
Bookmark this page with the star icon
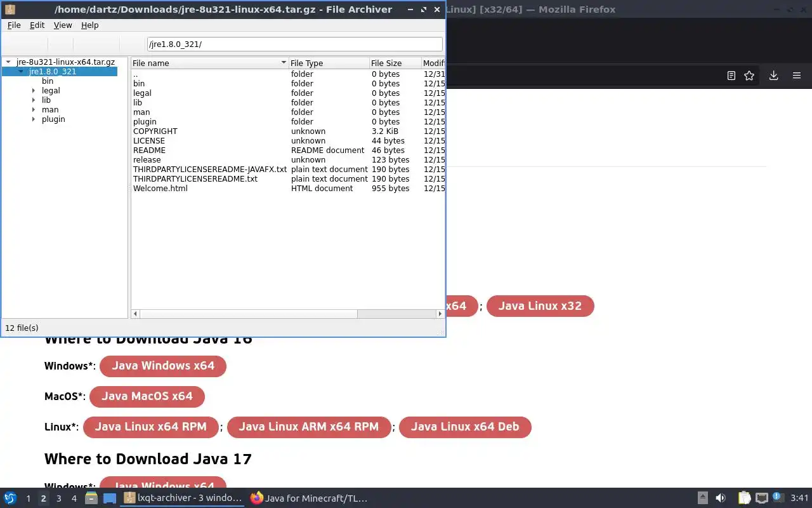[749, 76]
